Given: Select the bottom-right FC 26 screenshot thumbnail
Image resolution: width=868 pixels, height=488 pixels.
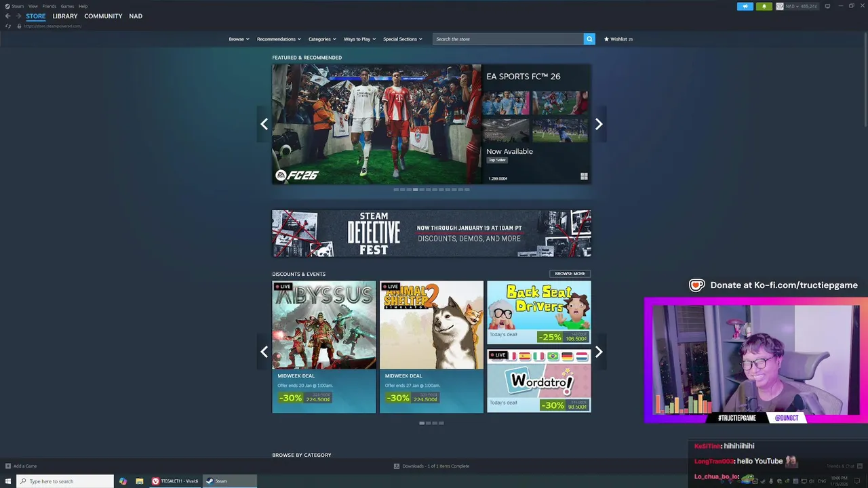Looking at the screenshot, I should click(560, 131).
